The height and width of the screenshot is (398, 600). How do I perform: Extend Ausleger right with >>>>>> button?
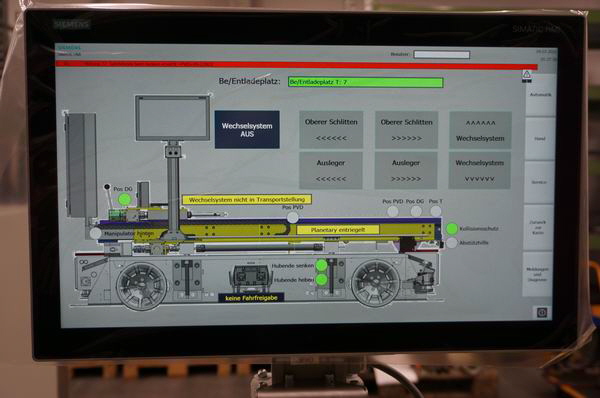(406, 170)
